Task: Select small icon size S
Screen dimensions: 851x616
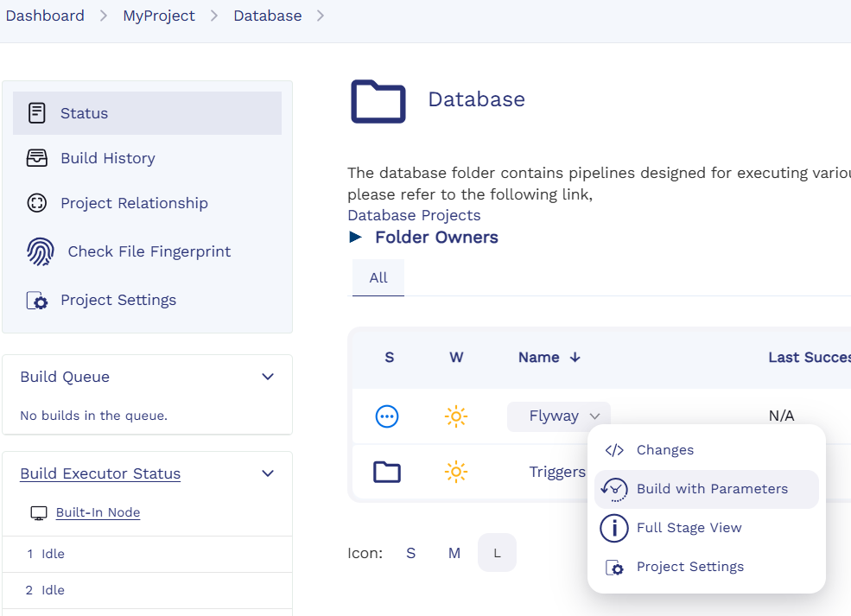Action: [411, 553]
